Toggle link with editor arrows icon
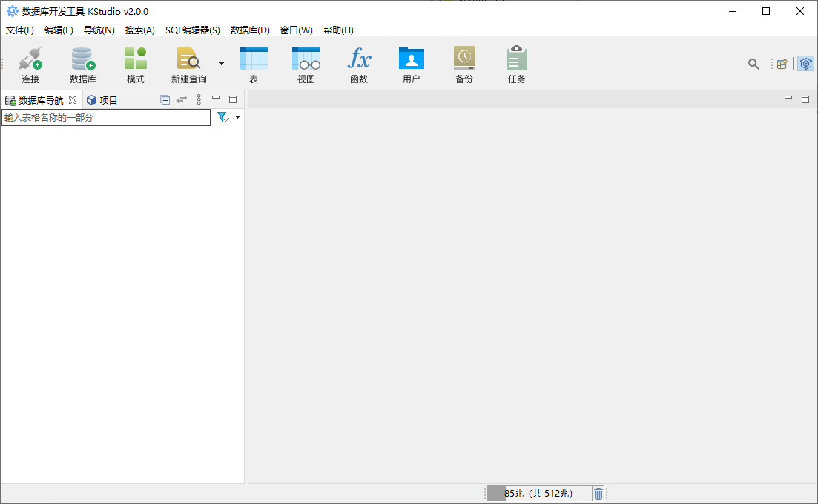Screen dimensions: 818x504 pyautogui.click(x=182, y=100)
